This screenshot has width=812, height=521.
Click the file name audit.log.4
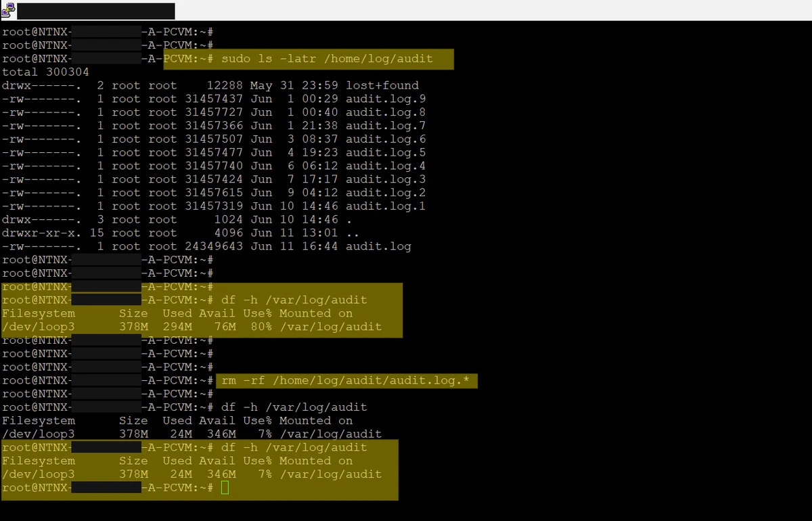click(x=386, y=166)
